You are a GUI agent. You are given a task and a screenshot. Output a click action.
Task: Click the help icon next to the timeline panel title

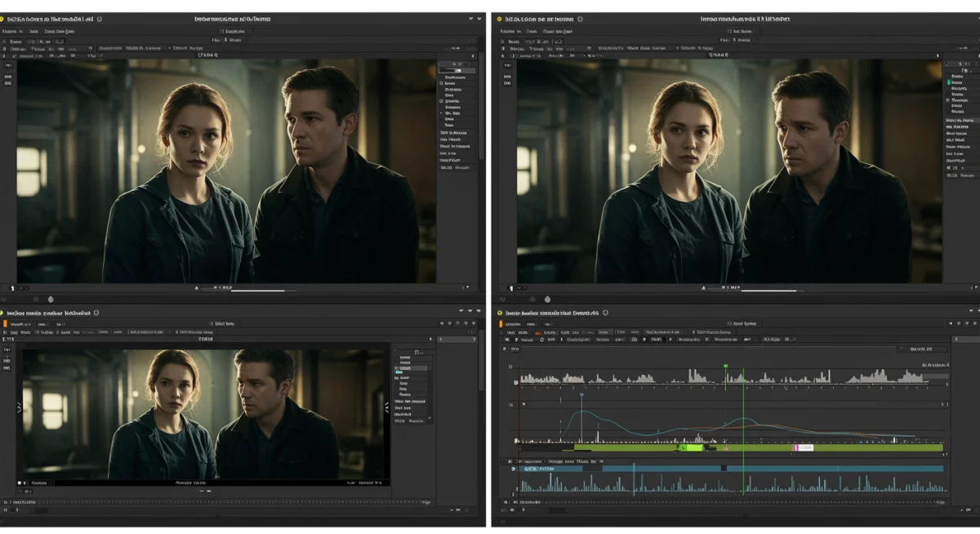604,314
